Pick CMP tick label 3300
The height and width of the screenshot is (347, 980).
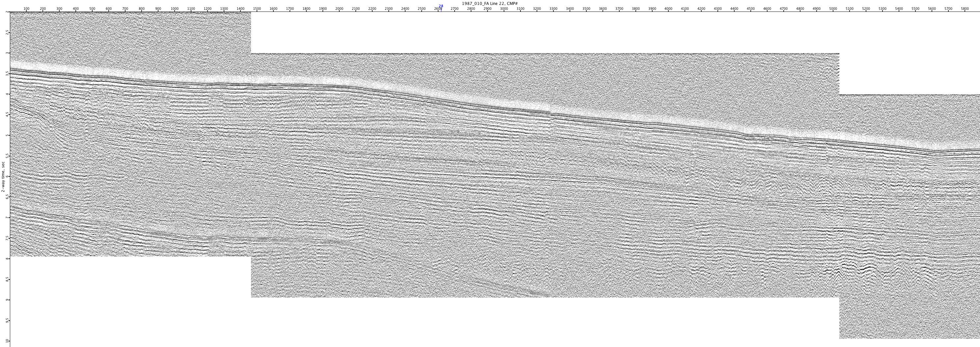[x=553, y=9]
